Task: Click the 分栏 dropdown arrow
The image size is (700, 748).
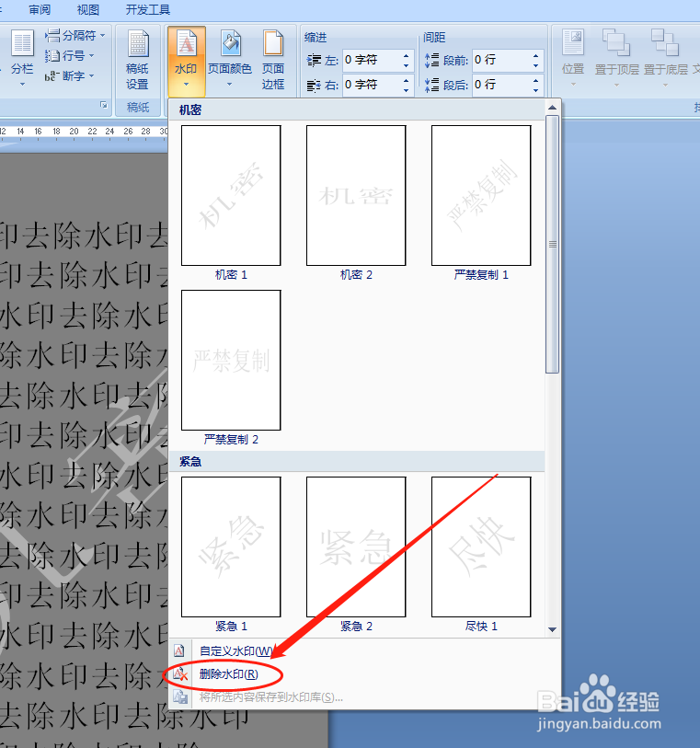Action: click(x=22, y=85)
